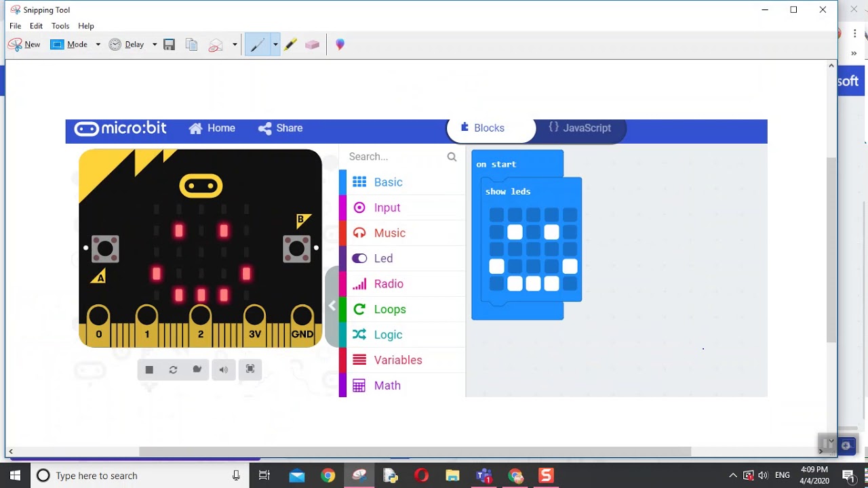
Task: Toggle the bottom-left LED in show leds
Action: (496, 284)
